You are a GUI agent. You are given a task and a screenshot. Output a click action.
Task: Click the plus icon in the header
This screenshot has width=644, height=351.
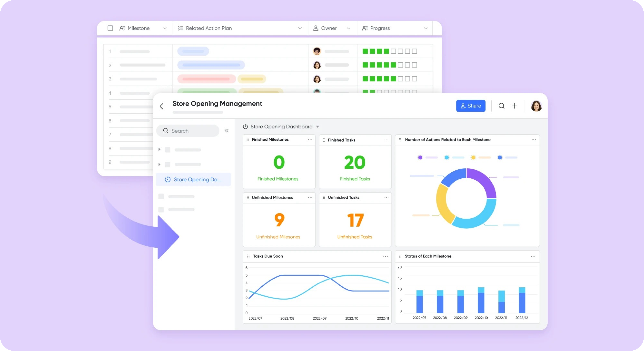tap(514, 106)
